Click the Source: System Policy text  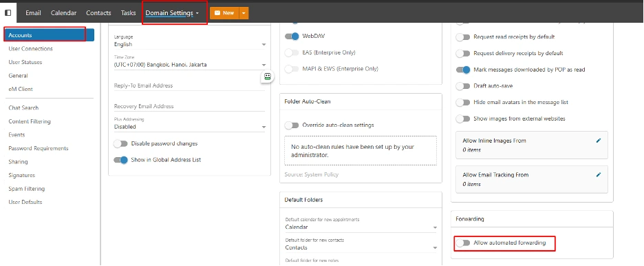point(311,175)
